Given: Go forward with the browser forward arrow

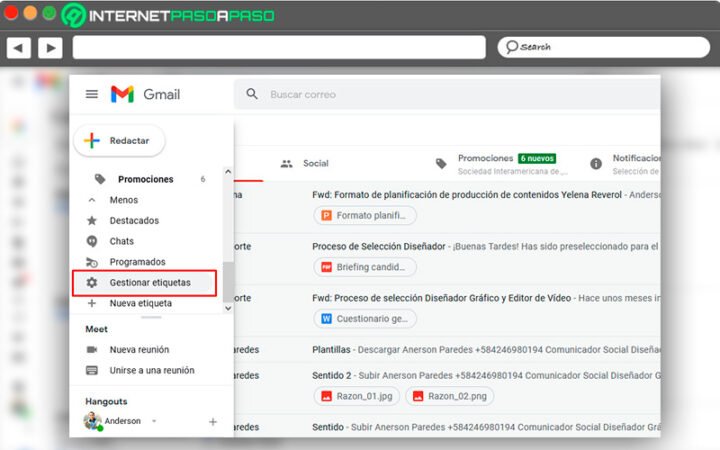Looking at the screenshot, I should [50, 48].
